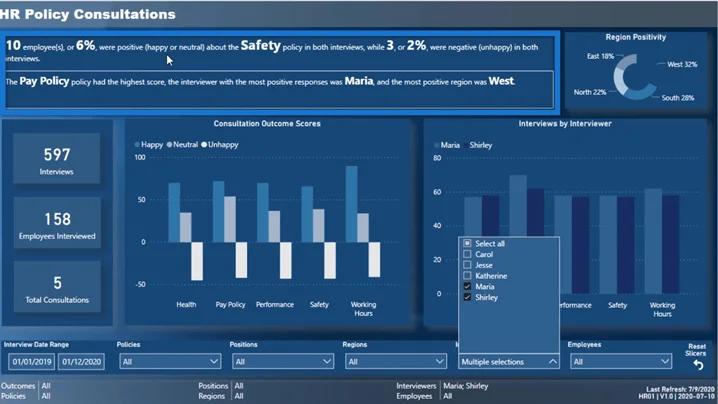Open the Employees dropdown
This screenshot has height=404, width=718.
point(621,361)
